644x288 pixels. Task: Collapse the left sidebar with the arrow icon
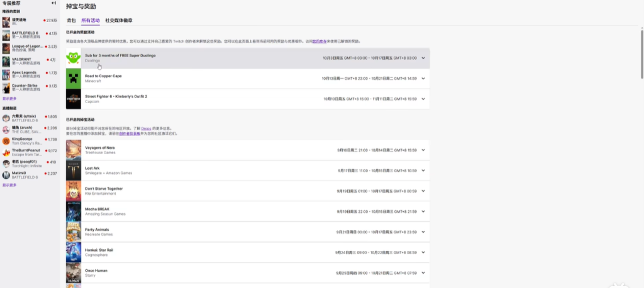(x=53, y=4)
